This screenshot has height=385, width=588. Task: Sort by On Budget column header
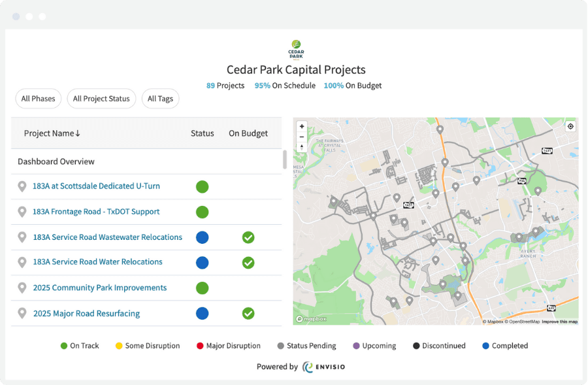click(x=248, y=133)
